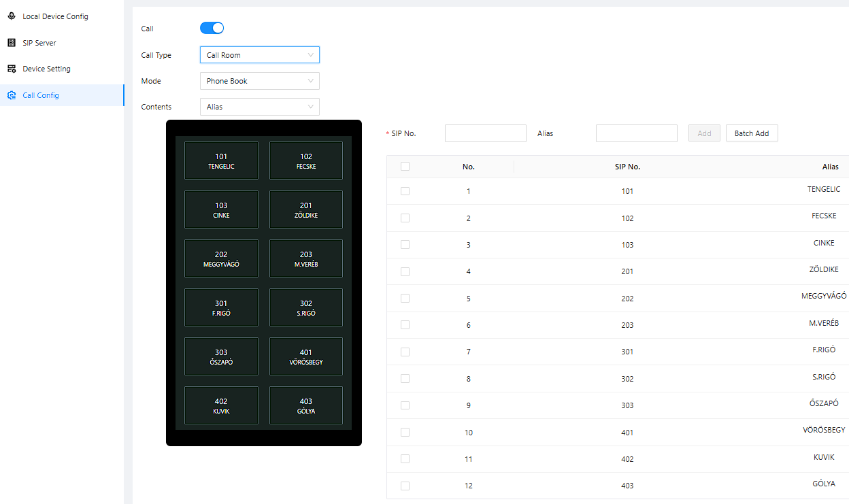Click the SIP Server sidebar icon
Viewport: 849px width, 504px height.
pyautogui.click(x=12, y=43)
